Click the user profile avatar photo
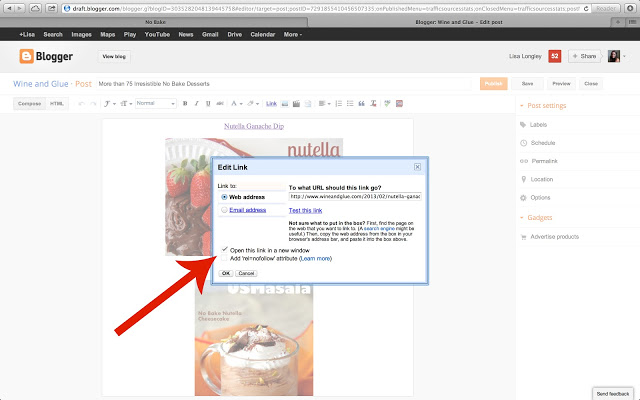The height and width of the screenshot is (400, 640). pyautogui.click(x=614, y=56)
